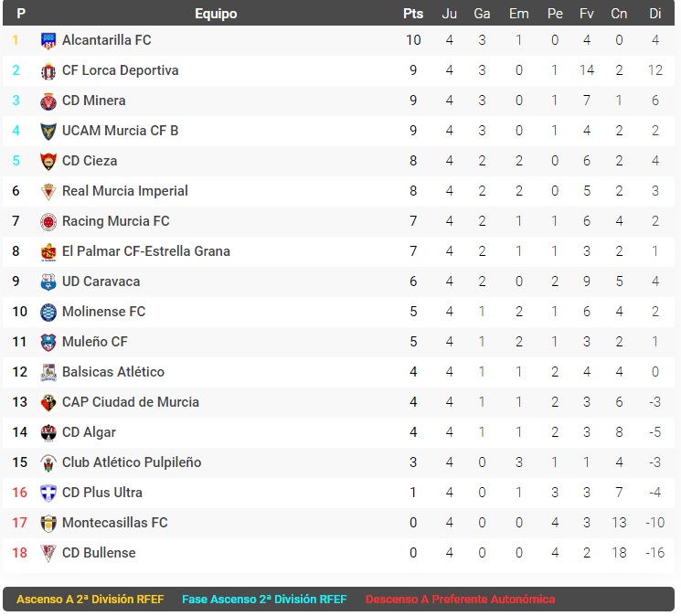
Task: Click the CD Bullense crest icon
Action: point(48,554)
